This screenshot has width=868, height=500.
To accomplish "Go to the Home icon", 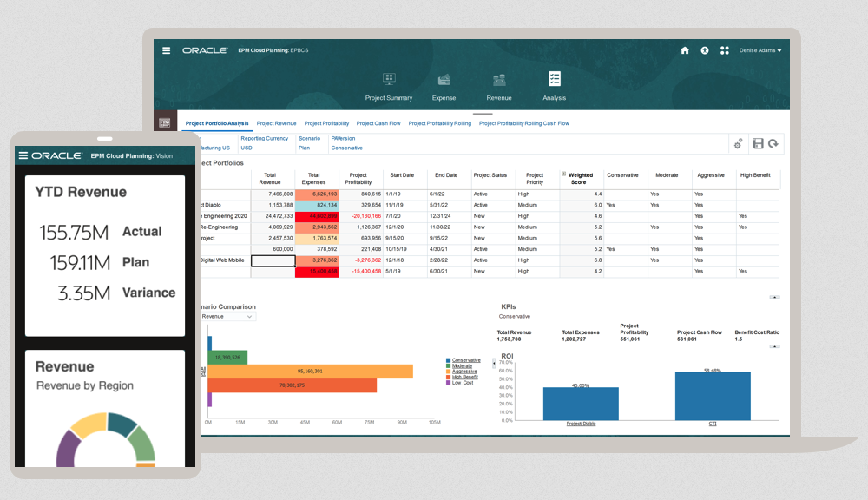I will click(x=685, y=50).
